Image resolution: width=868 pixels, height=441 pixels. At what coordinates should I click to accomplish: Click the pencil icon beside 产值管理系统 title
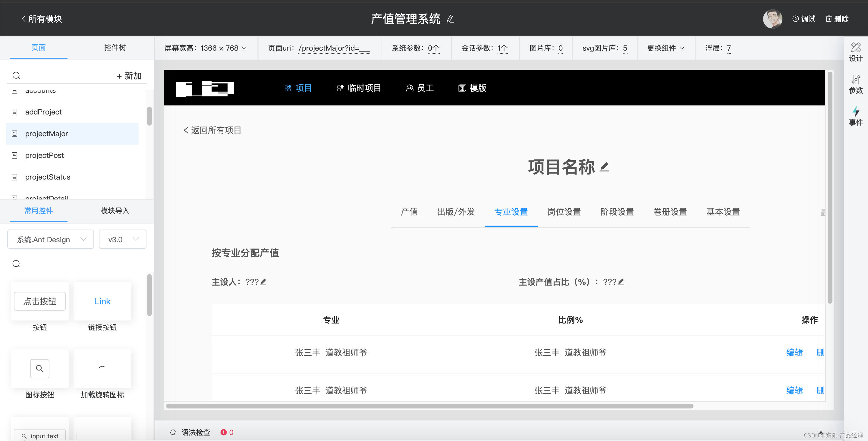[x=450, y=19]
